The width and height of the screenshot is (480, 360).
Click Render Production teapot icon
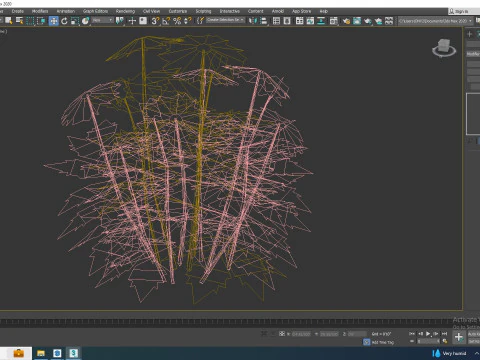pos(367,21)
